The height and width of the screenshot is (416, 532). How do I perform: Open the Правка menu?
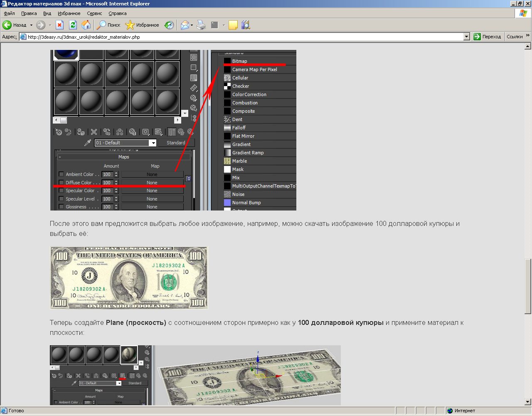point(29,13)
